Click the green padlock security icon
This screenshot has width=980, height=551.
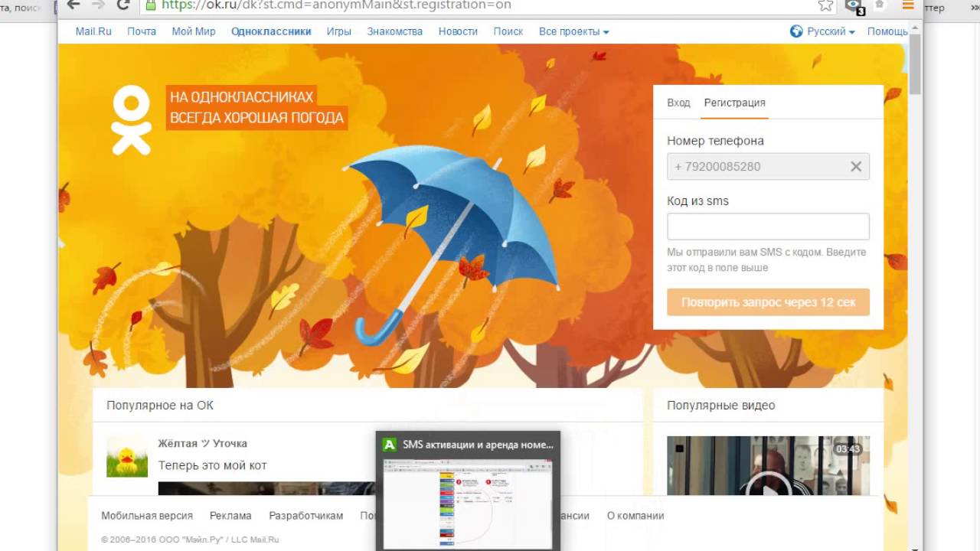click(150, 5)
